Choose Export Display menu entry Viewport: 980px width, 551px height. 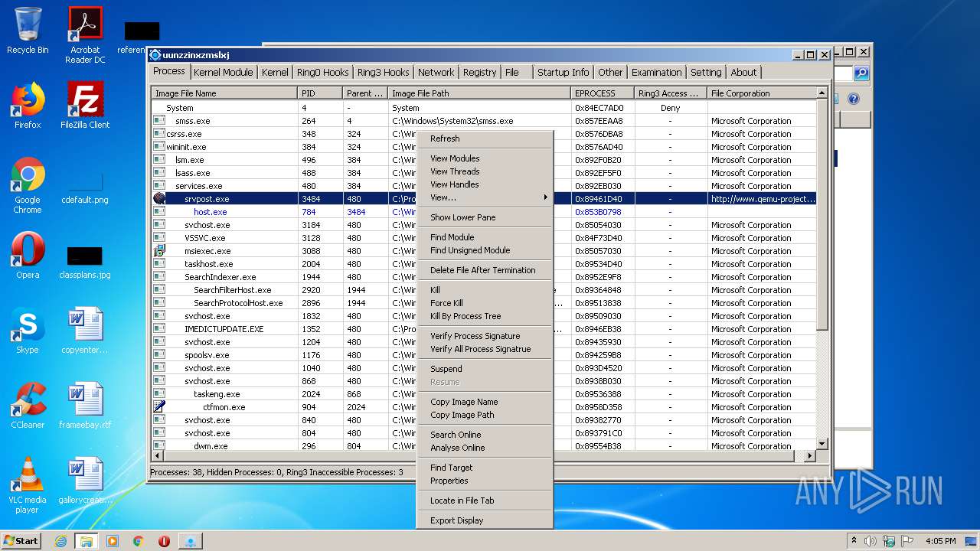(485, 520)
